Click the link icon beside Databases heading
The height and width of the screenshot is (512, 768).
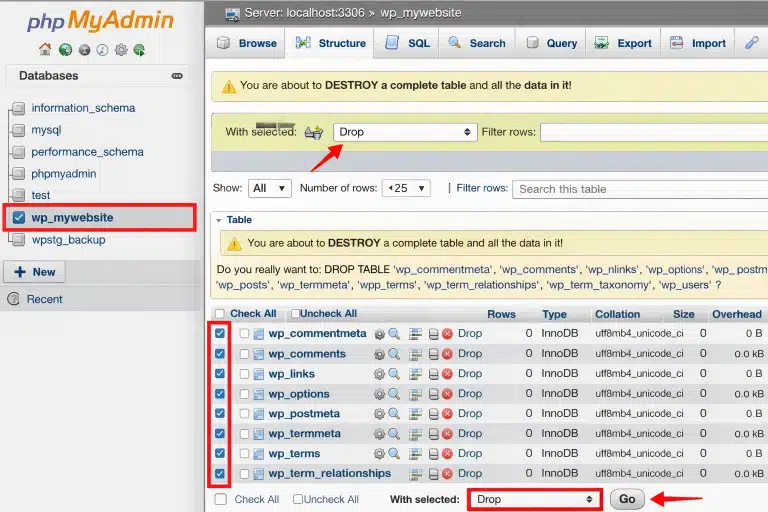177,76
